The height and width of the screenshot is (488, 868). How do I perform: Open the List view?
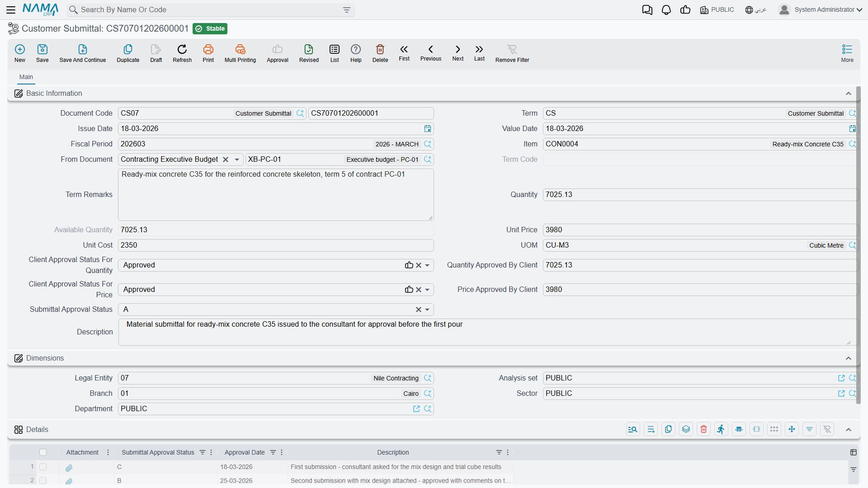click(x=335, y=53)
